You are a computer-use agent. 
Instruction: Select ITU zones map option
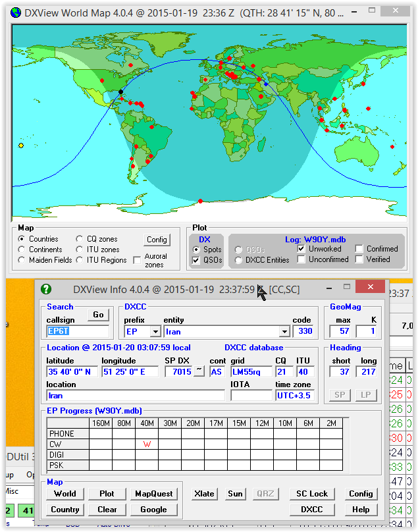[80, 250]
